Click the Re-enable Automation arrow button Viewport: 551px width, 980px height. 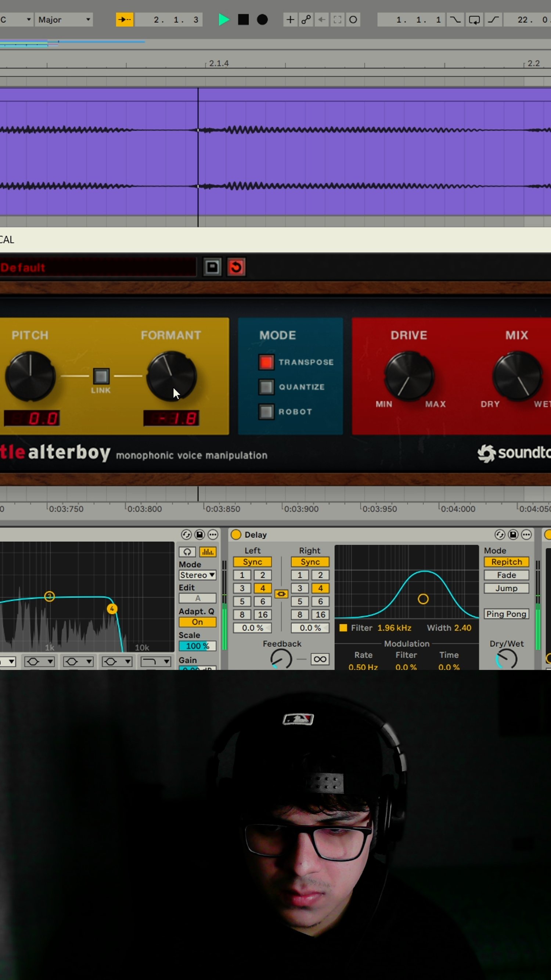[x=322, y=20]
